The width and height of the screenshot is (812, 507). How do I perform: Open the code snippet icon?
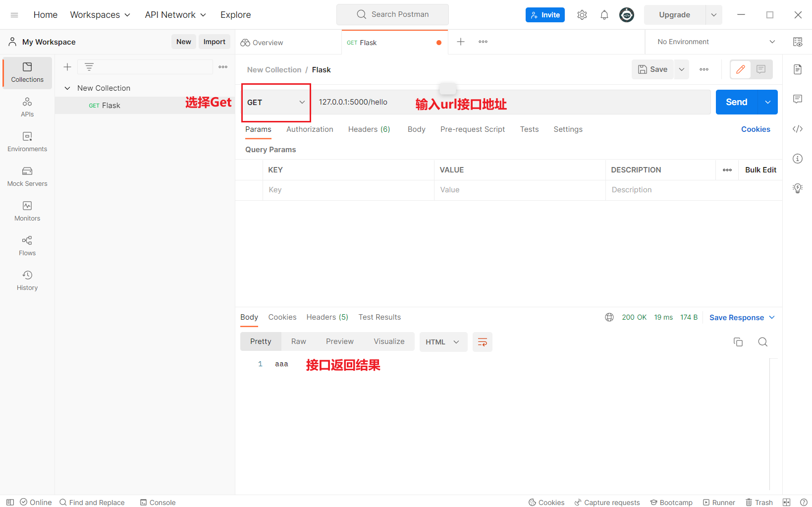(x=798, y=129)
